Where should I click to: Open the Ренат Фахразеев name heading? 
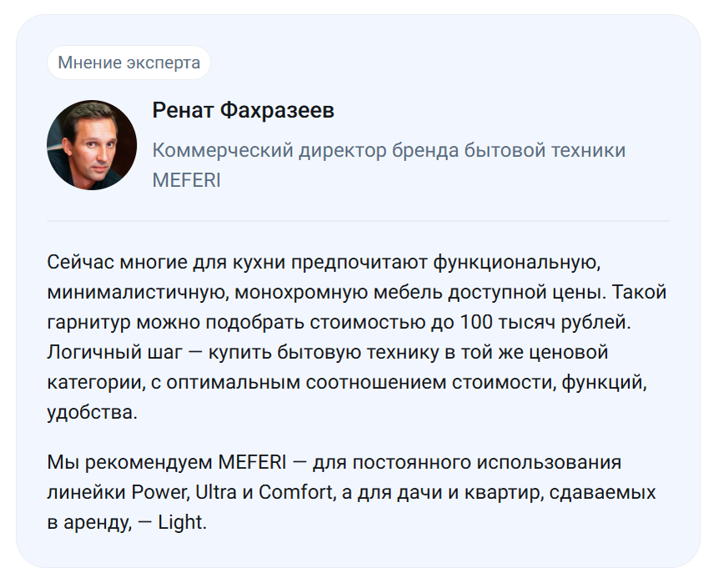pyautogui.click(x=244, y=110)
